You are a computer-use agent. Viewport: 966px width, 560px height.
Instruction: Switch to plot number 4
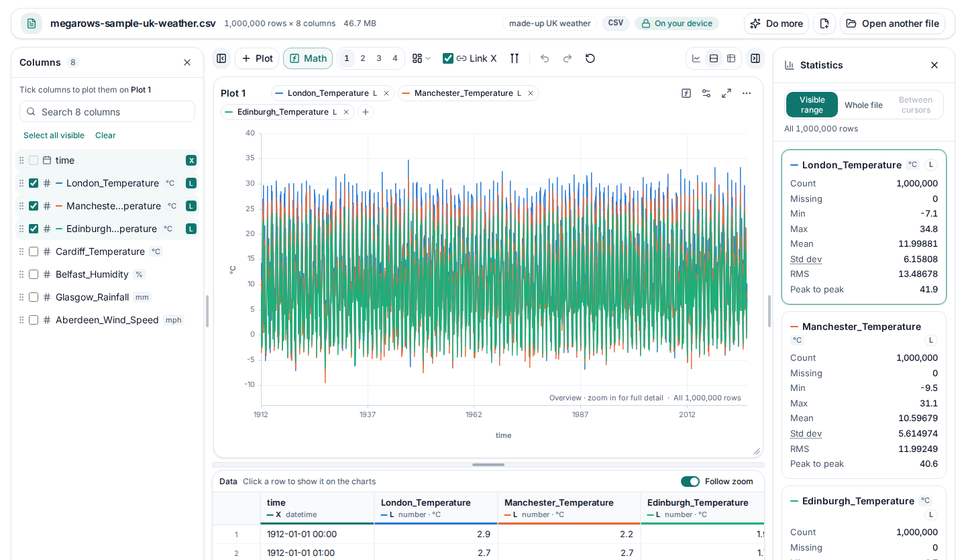pyautogui.click(x=395, y=58)
